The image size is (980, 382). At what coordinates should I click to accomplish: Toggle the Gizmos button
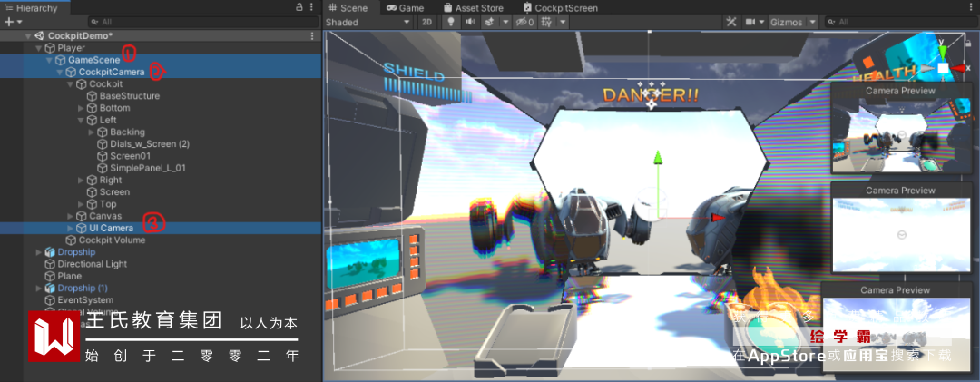tap(786, 22)
